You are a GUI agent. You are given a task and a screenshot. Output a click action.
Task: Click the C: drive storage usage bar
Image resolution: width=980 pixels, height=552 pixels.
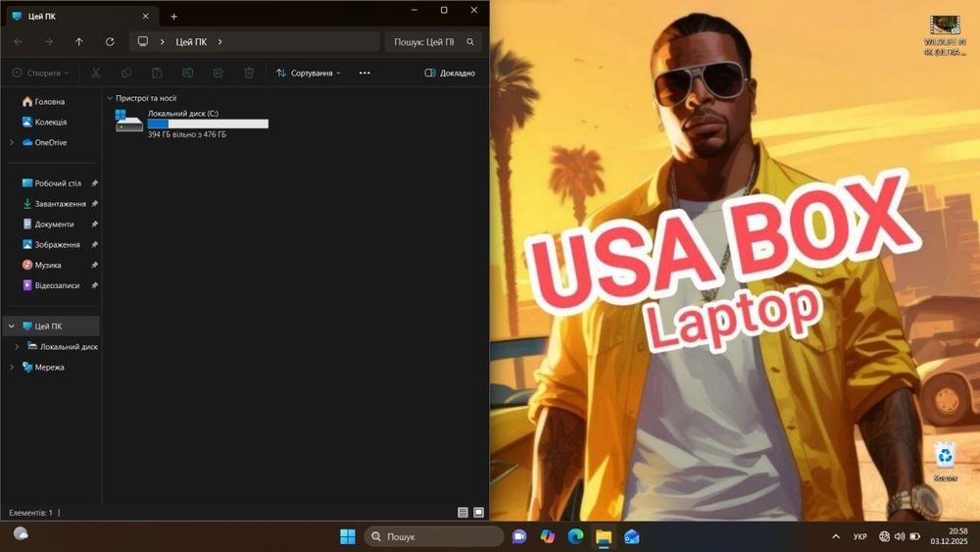tap(208, 124)
